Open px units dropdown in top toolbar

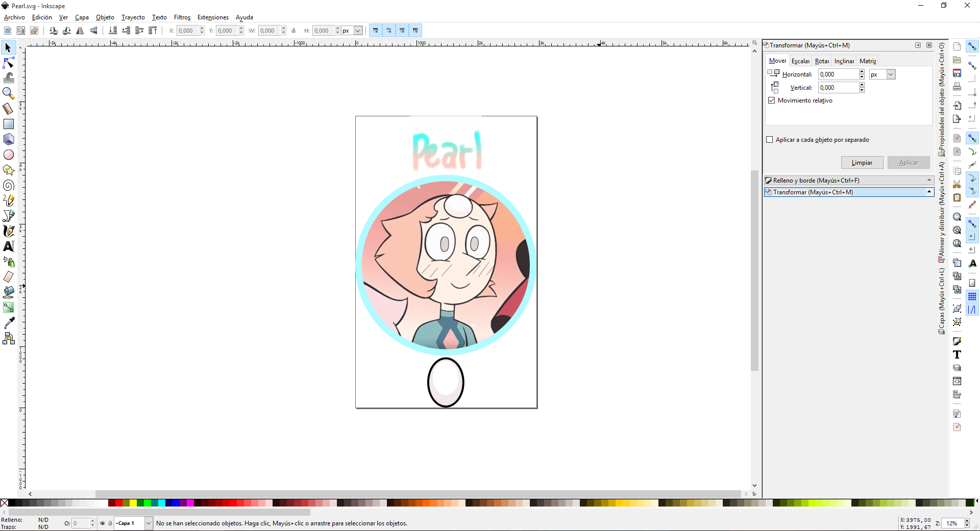358,31
